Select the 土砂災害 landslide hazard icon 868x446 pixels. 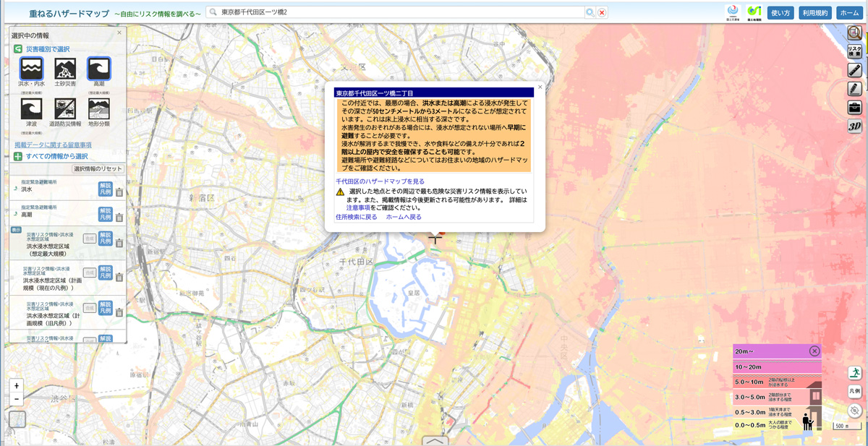pos(65,69)
